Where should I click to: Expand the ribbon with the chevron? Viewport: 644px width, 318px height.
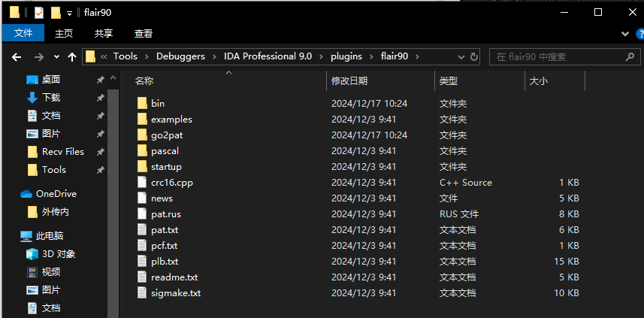pos(625,34)
